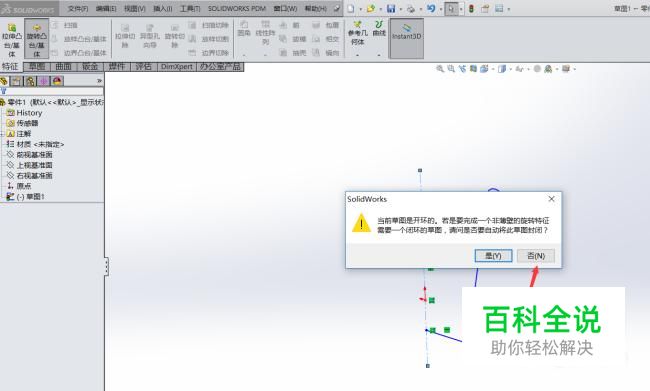Screen dimensions: 650x391
Task: Click the Fillet (圆角) tool
Action: [x=244, y=29]
